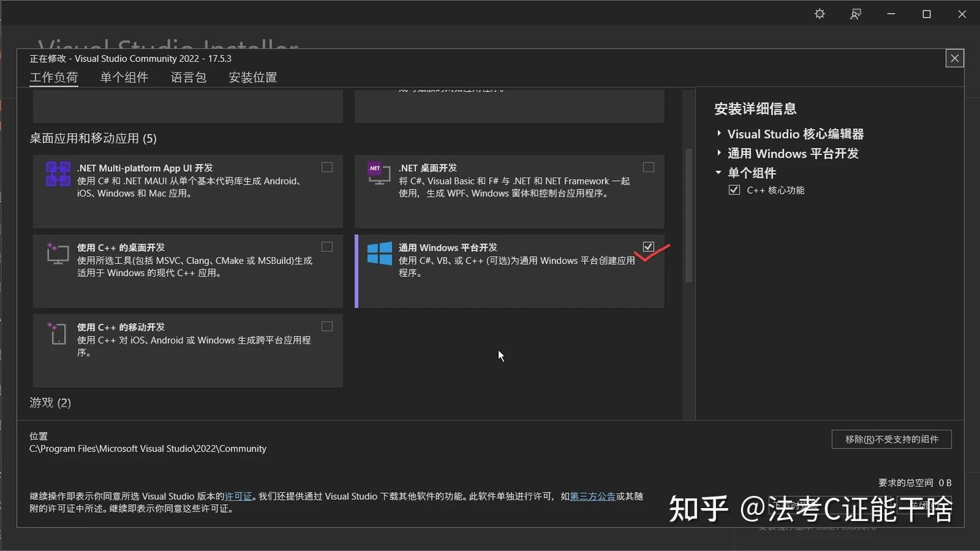Expand the Visual Studio 核心编辑器 section
This screenshot has width=980, height=551.
point(719,133)
